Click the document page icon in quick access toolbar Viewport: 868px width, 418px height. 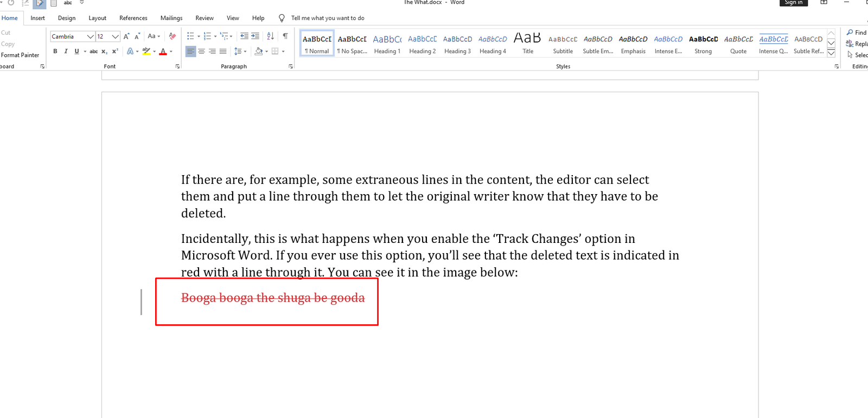(54, 3)
